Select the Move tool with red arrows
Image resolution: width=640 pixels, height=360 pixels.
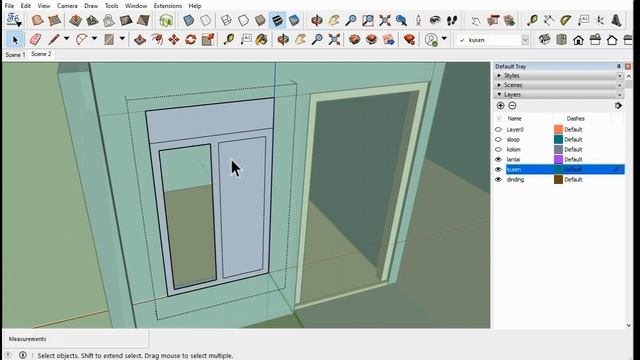(x=174, y=40)
